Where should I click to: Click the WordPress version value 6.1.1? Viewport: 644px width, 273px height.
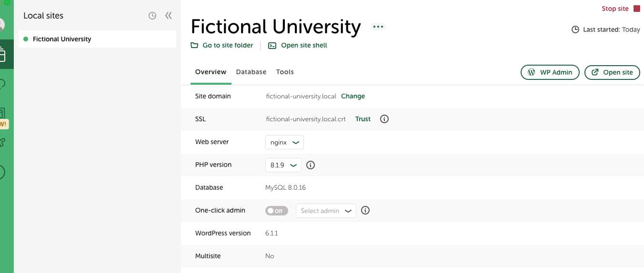[x=272, y=233]
